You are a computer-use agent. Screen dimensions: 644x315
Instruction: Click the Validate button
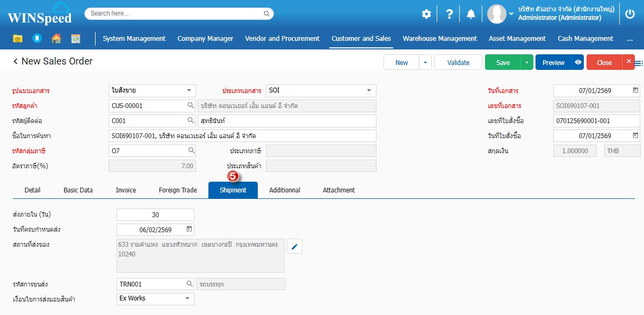(x=458, y=62)
